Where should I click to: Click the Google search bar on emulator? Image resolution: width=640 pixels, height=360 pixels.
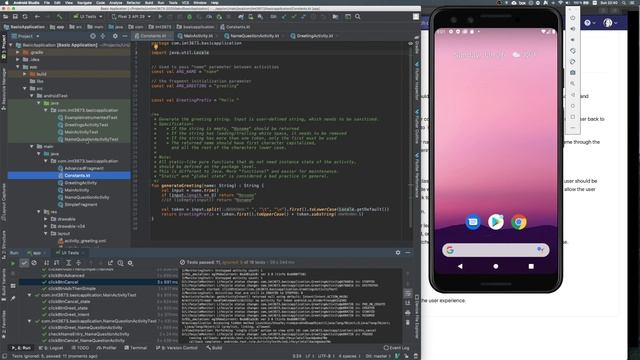(x=496, y=250)
